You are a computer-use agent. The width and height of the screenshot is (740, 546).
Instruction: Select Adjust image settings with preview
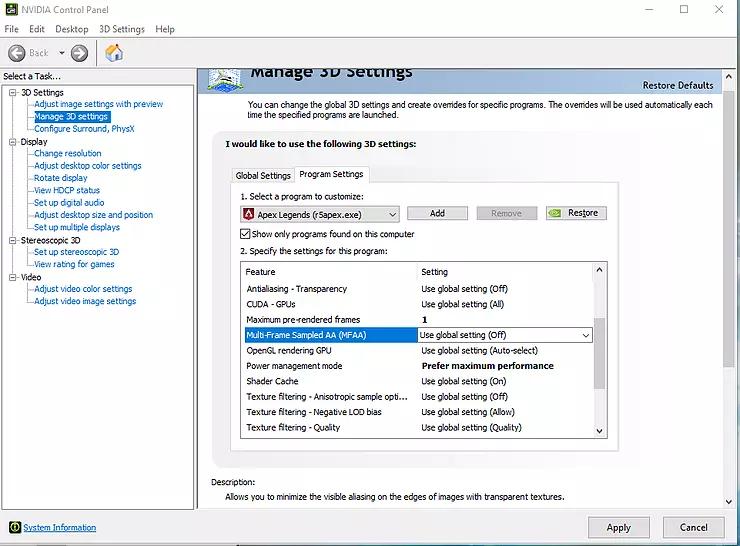point(98,104)
